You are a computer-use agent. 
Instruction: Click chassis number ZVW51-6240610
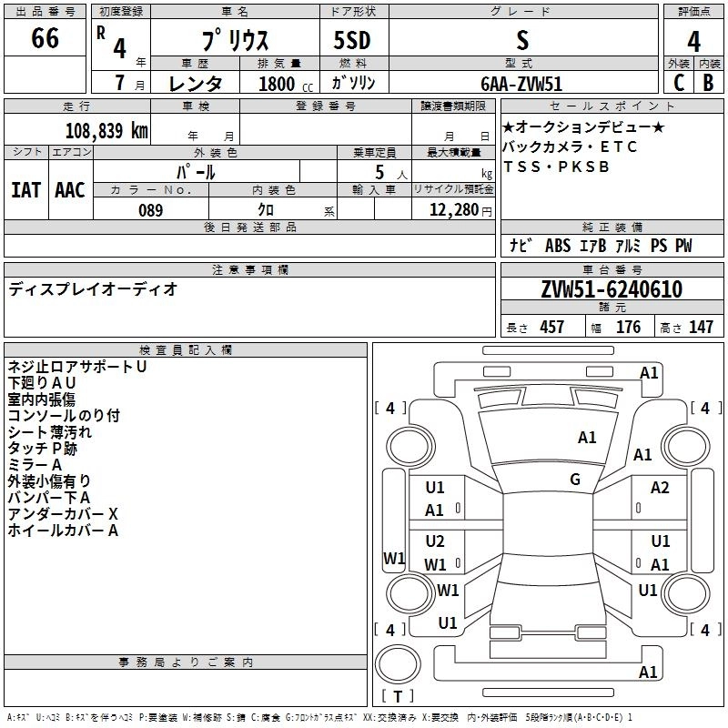pyautogui.click(x=611, y=290)
